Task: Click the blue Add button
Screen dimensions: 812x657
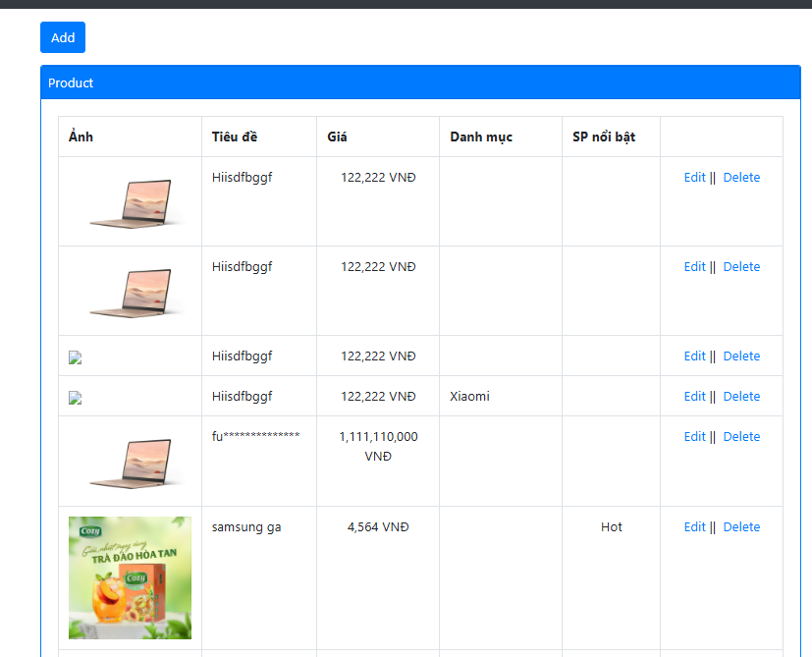Action: click(63, 37)
